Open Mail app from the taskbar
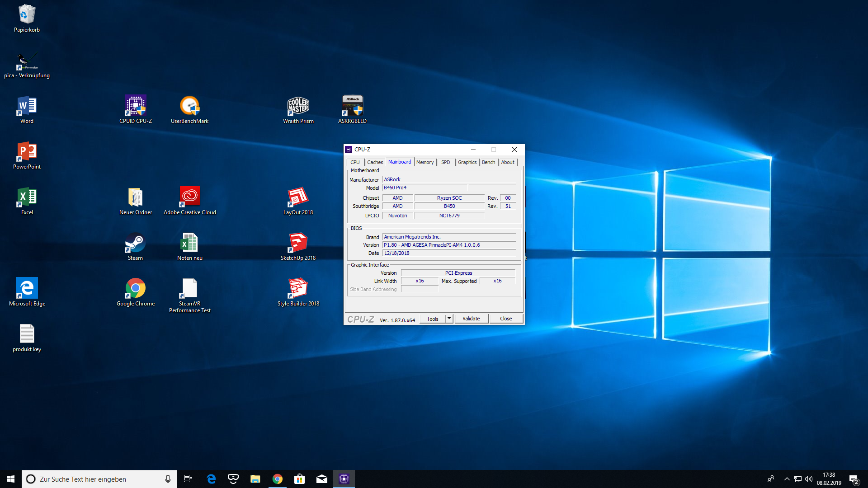The height and width of the screenshot is (488, 868). (x=322, y=479)
